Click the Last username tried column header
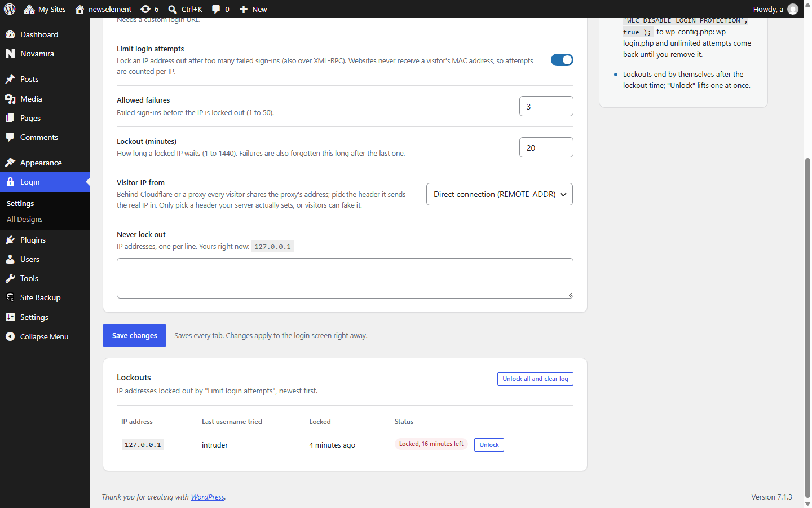The width and height of the screenshot is (812, 508). tap(232, 422)
